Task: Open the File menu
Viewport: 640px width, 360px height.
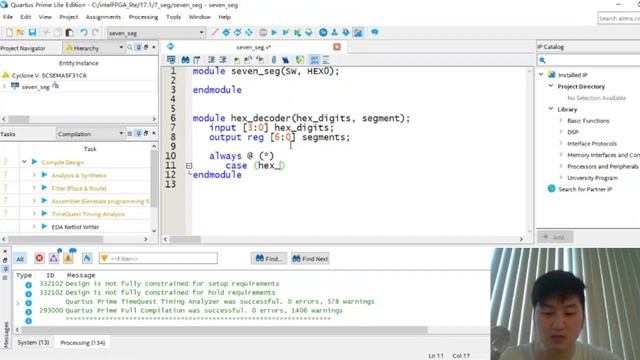Action: 8,17
